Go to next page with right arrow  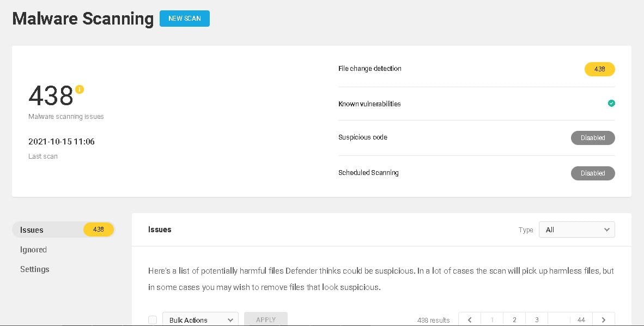point(603,320)
